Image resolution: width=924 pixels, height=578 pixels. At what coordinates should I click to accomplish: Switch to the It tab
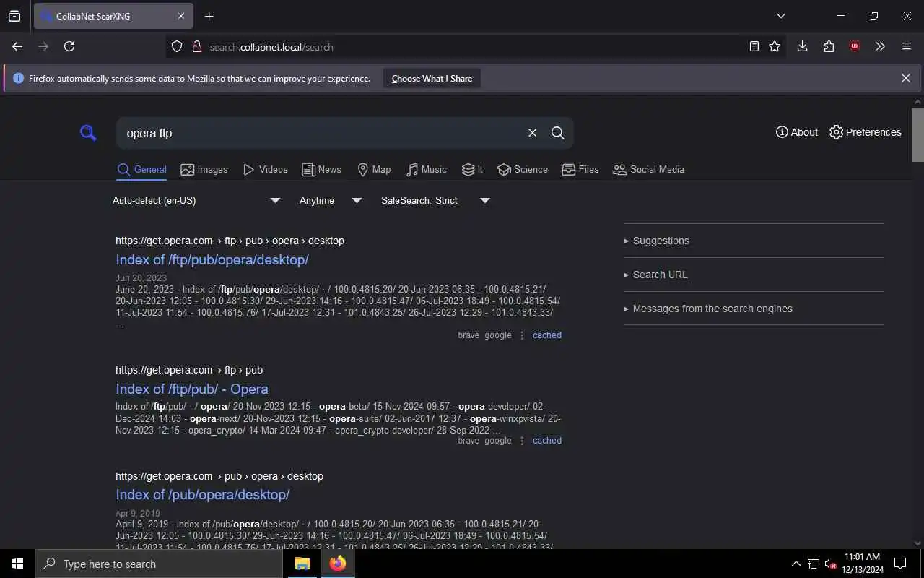[472, 169]
